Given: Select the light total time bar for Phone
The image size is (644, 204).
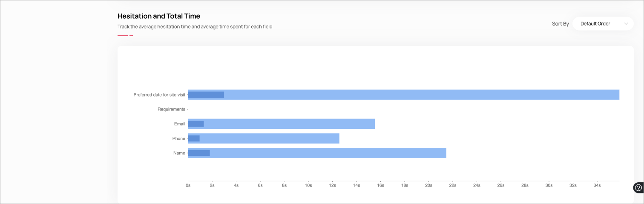Looking at the screenshot, I should coord(269,139).
